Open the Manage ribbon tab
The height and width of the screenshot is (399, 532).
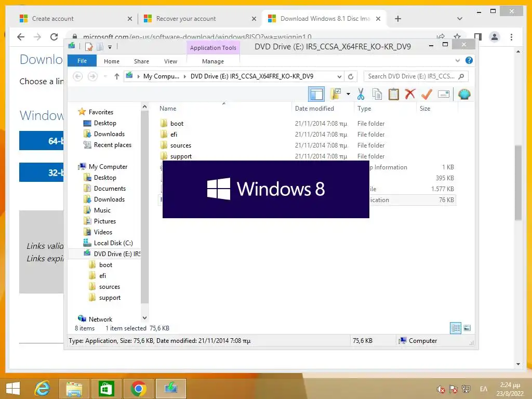[x=213, y=61]
